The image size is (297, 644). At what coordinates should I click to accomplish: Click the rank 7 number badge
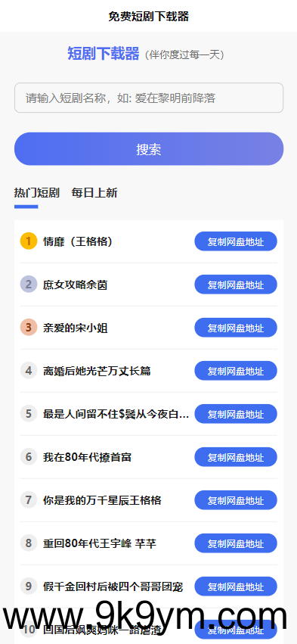pos(29,500)
